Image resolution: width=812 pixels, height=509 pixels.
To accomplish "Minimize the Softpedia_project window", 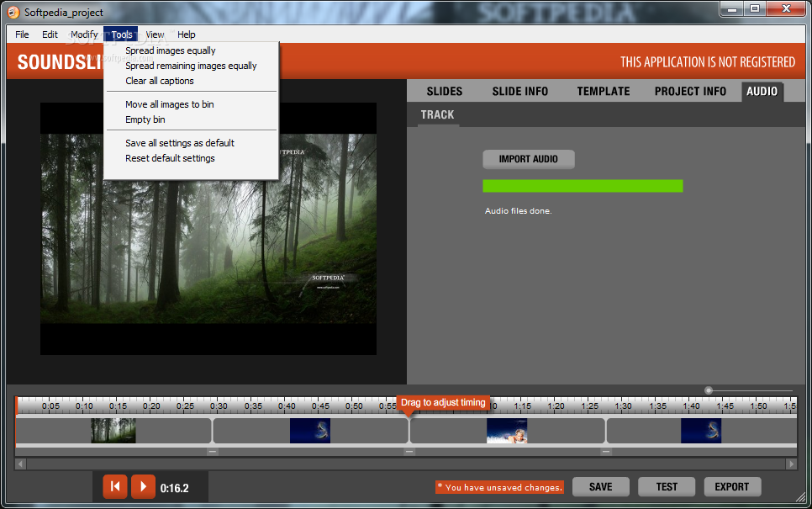I will pos(732,9).
